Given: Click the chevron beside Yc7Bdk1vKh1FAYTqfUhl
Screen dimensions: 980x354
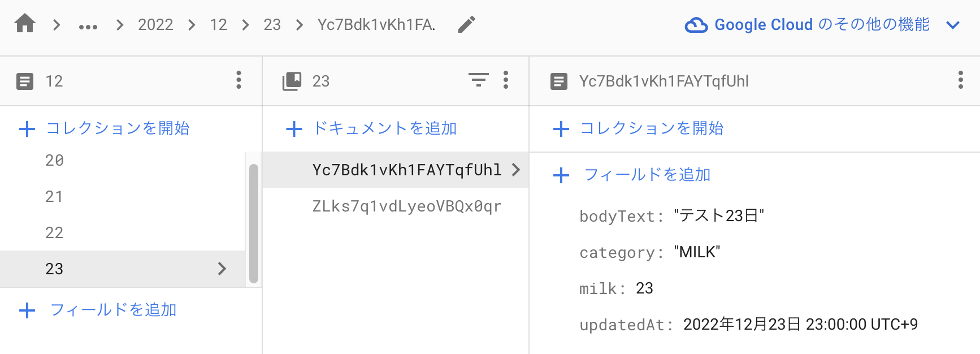Looking at the screenshot, I should coord(515,170).
